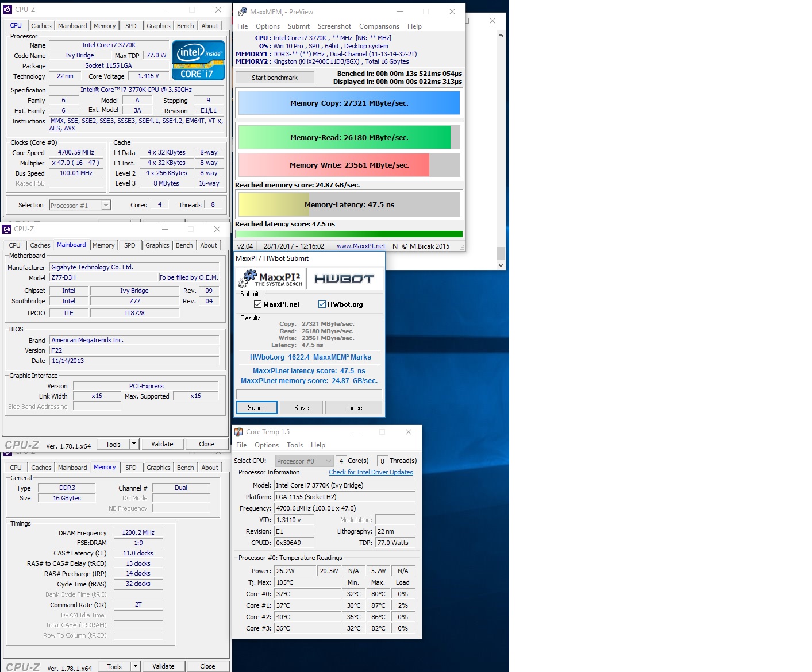Click Cancel in the HWbot Submit dialog
This screenshot has width=812, height=672.
click(x=354, y=408)
